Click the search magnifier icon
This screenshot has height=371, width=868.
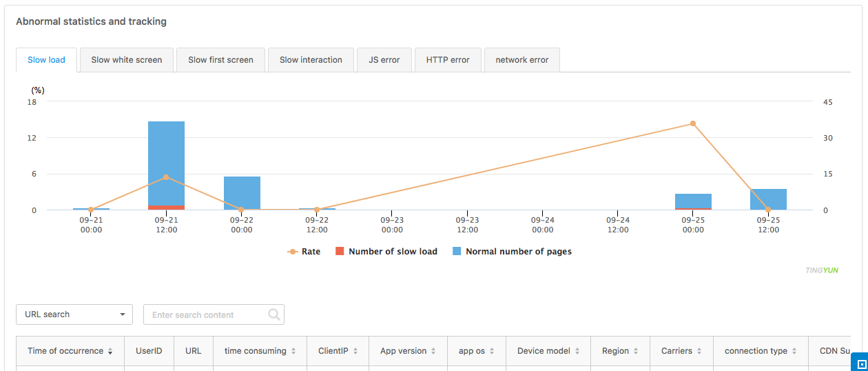pos(274,315)
